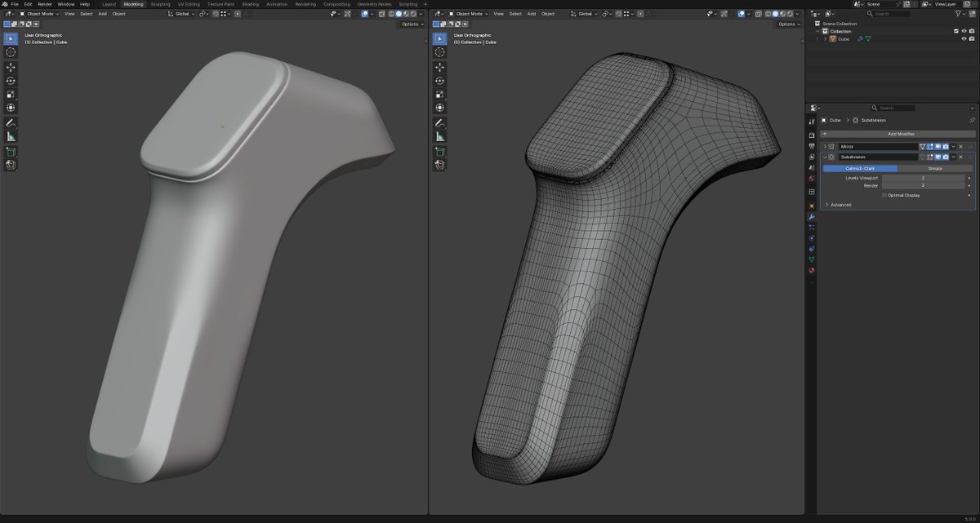980x523 pixels.
Task: Select the Annotate tool in right viewport
Action: 440,122
